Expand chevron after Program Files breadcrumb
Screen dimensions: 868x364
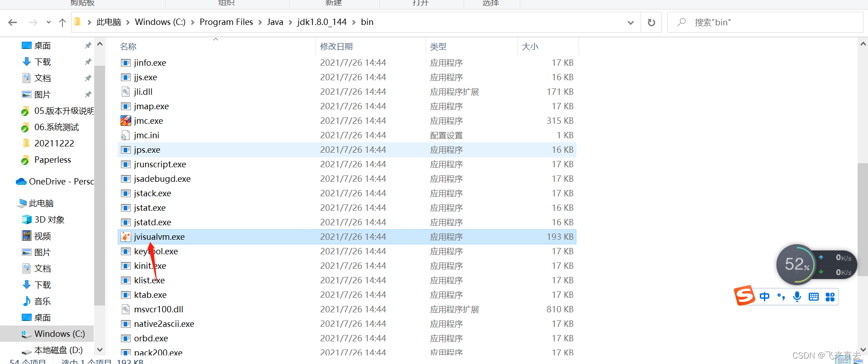(260, 22)
